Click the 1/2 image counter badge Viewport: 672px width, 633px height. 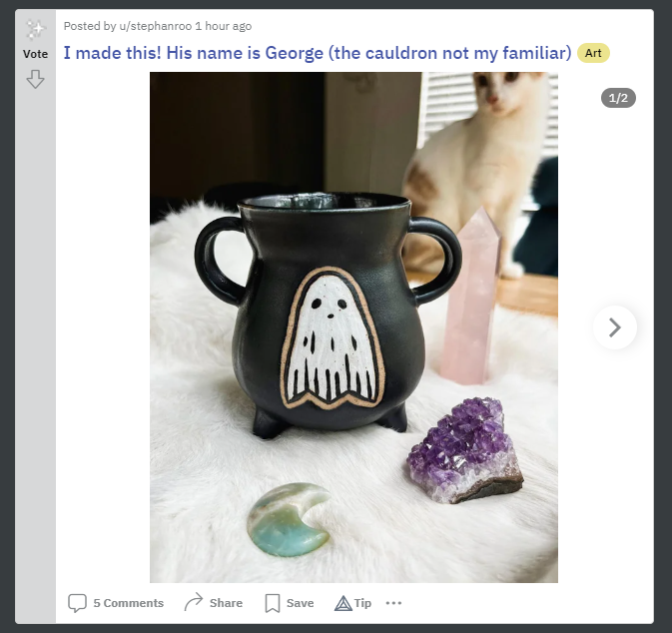(618, 98)
